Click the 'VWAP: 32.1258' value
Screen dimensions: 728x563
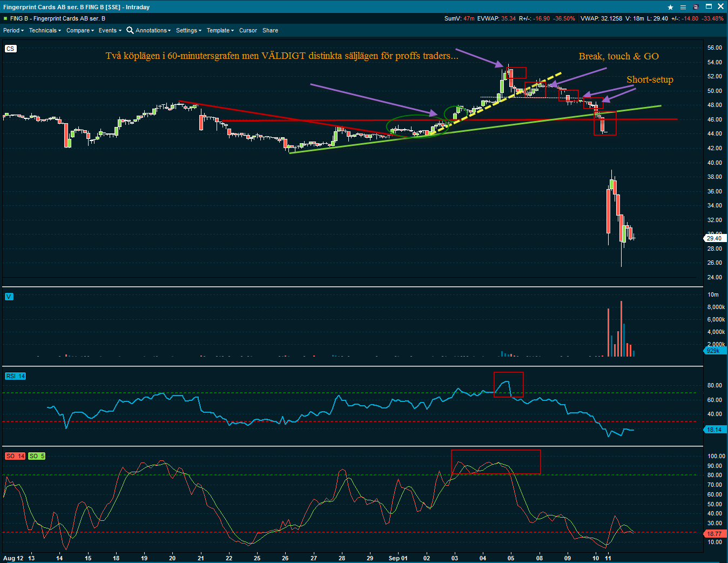(602, 18)
